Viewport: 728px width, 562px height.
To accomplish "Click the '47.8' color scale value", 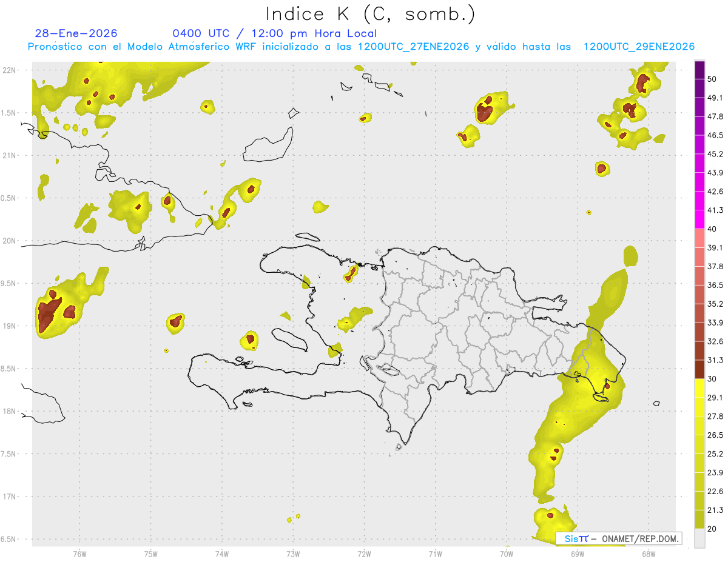I will click(x=715, y=116).
